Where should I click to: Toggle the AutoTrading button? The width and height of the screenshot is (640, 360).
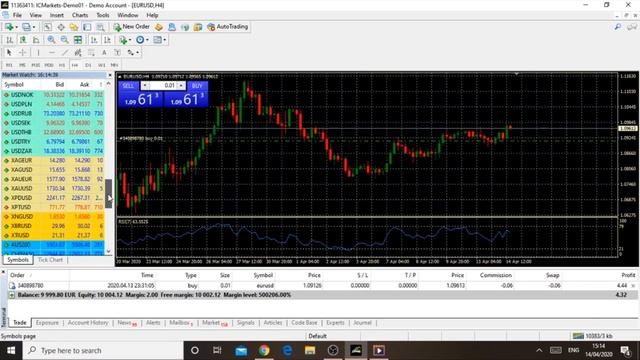[x=228, y=27]
